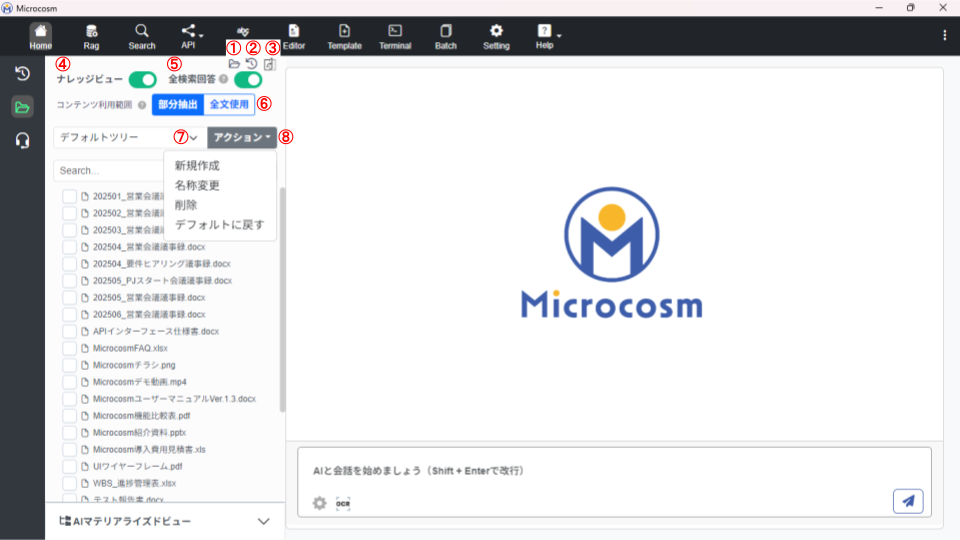Select file Microcosm導入費用見積書.xls
Screen dimensions: 960x540
point(149,449)
